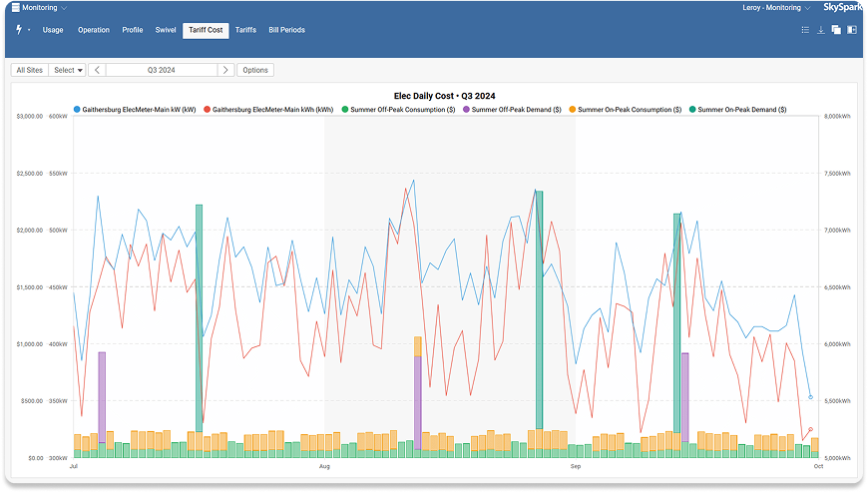Hide Summer On-Peak Demand legend series
The width and height of the screenshot is (868, 493).
pos(739,110)
